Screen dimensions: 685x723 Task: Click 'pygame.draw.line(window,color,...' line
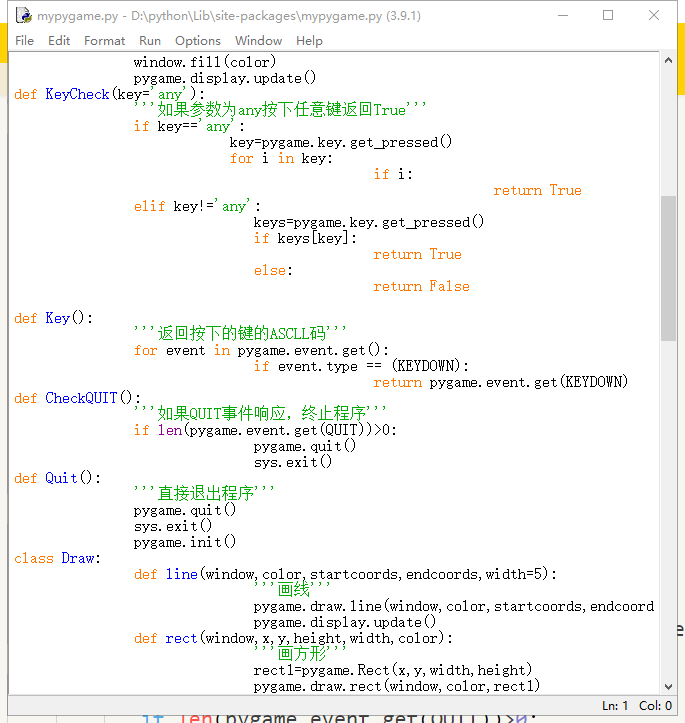(454, 606)
